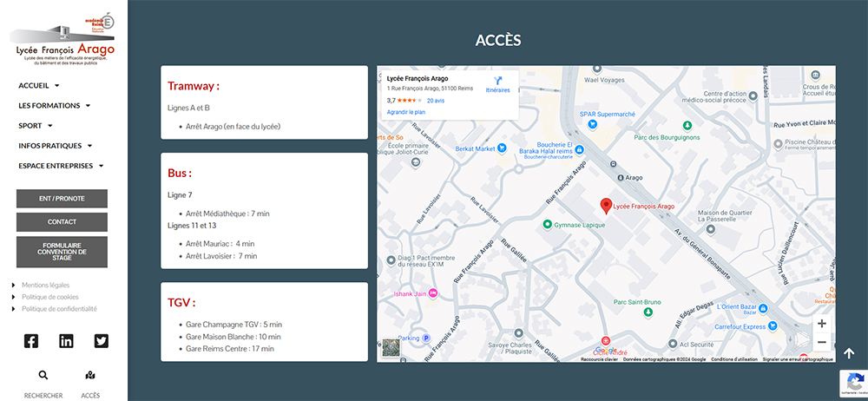Click Signaler une erreur cartographique link
Image resolution: width=868 pixels, height=401 pixels.
(x=798, y=359)
